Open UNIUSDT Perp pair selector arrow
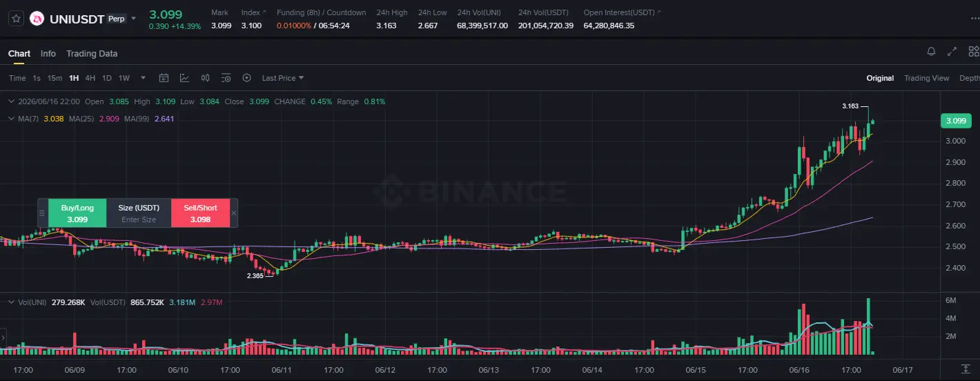 (x=134, y=19)
